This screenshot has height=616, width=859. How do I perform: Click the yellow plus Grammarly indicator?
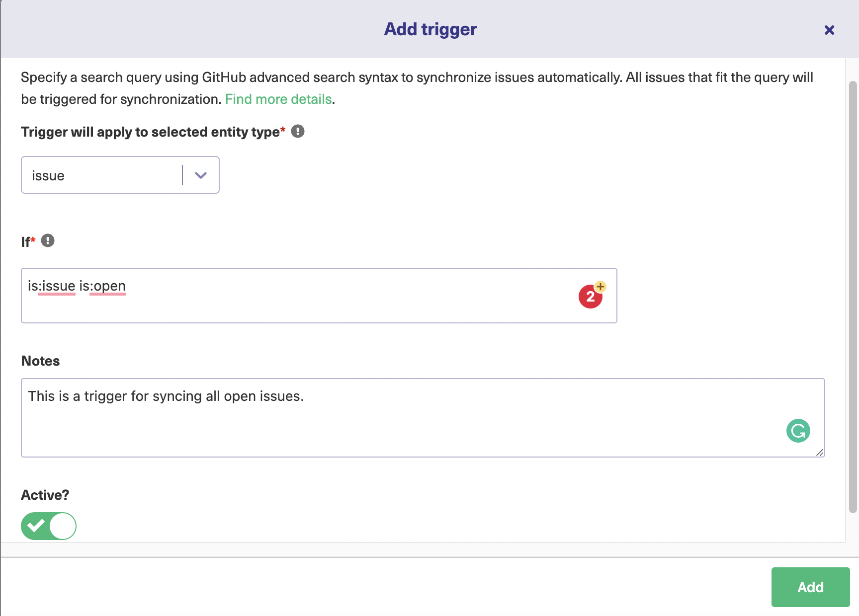click(601, 287)
